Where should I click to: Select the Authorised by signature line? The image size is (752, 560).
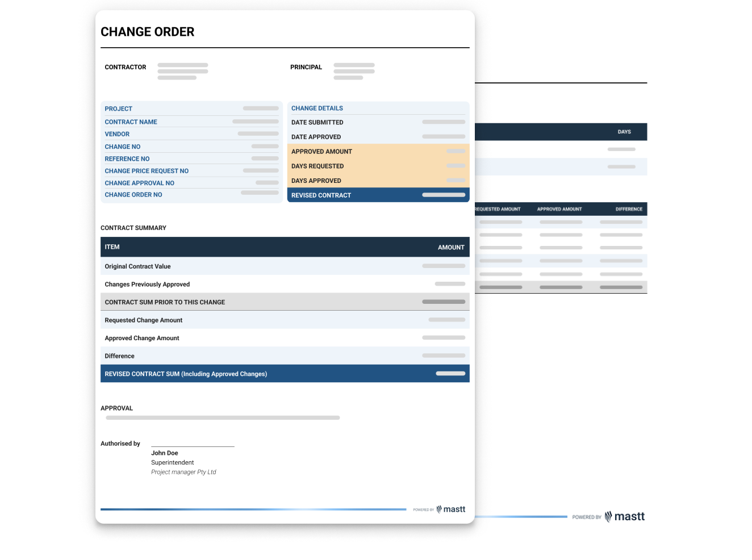pos(193,445)
